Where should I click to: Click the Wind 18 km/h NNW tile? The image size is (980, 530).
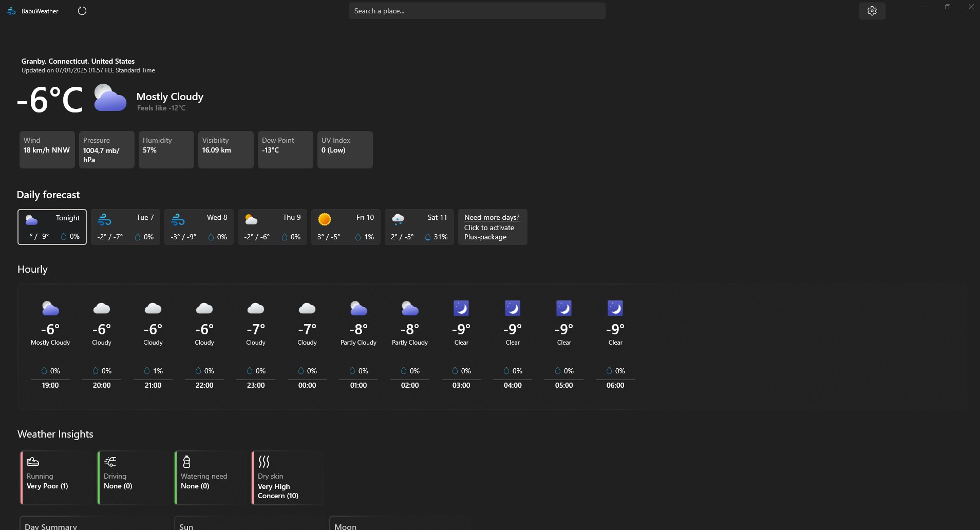(47, 149)
